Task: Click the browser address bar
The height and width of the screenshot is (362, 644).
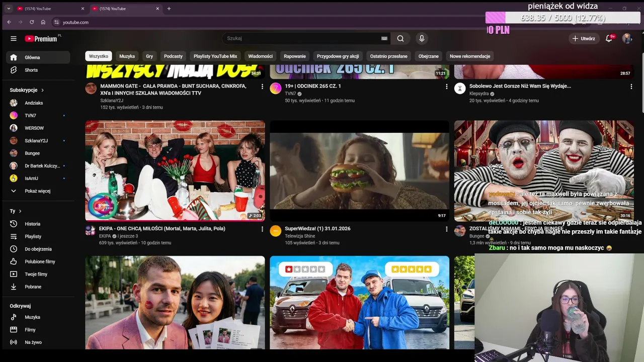Action: (267, 22)
